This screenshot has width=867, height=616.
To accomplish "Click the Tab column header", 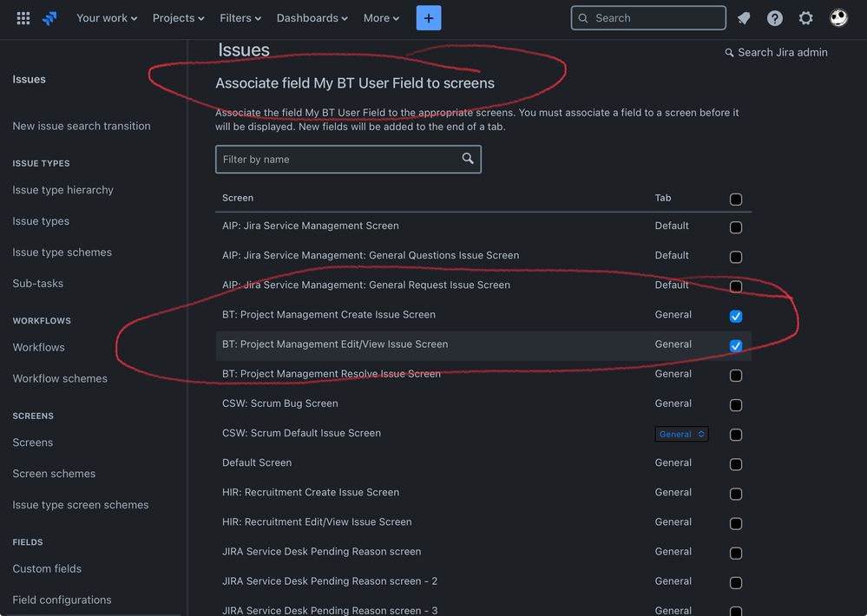I will pyautogui.click(x=663, y=198).
